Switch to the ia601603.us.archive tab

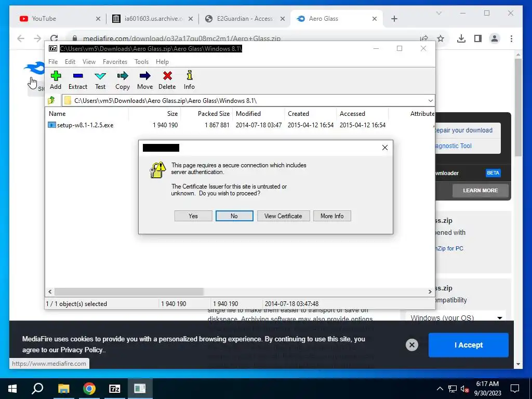pos(153,19)
